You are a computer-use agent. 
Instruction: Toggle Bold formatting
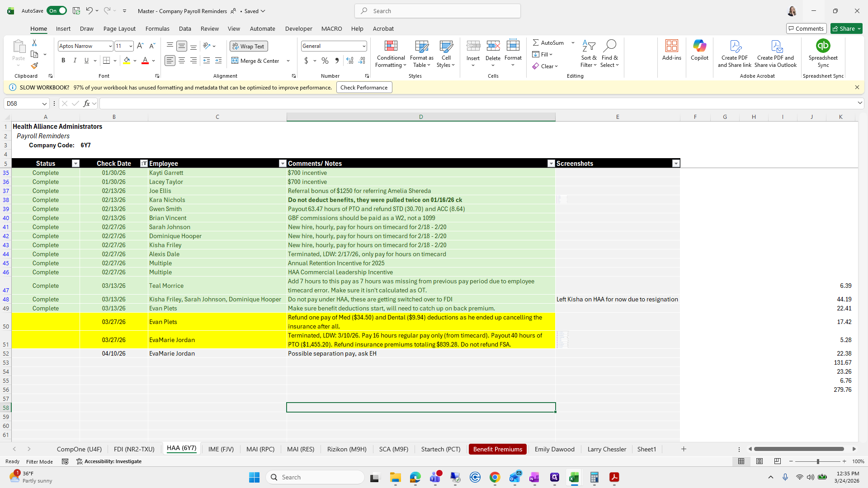pos(63,61)
